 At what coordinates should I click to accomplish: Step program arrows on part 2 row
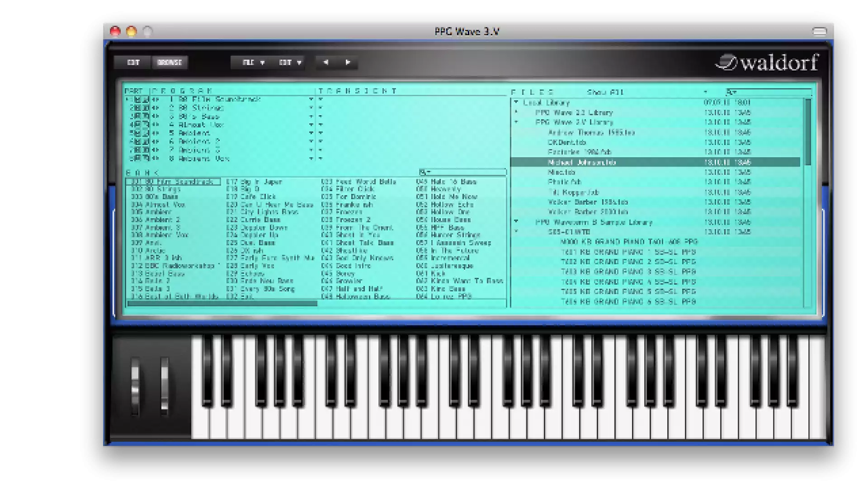[155, 108]
